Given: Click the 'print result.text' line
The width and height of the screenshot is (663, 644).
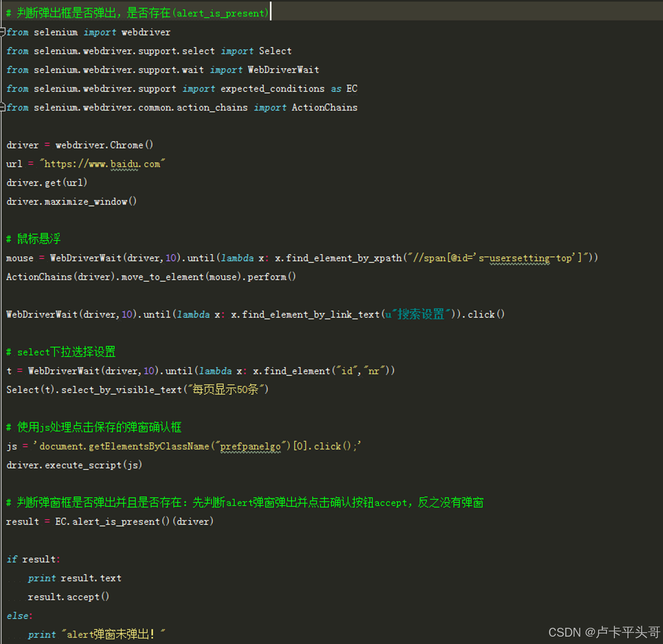Looking at the screenshot, I should coord(75,578).
